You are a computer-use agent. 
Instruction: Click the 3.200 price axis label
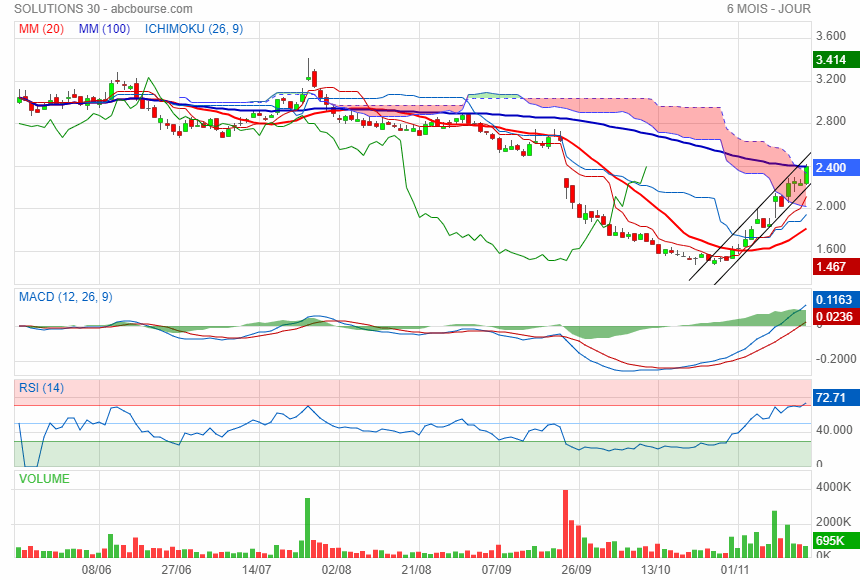pyautogui.click(x=831, y=79)
